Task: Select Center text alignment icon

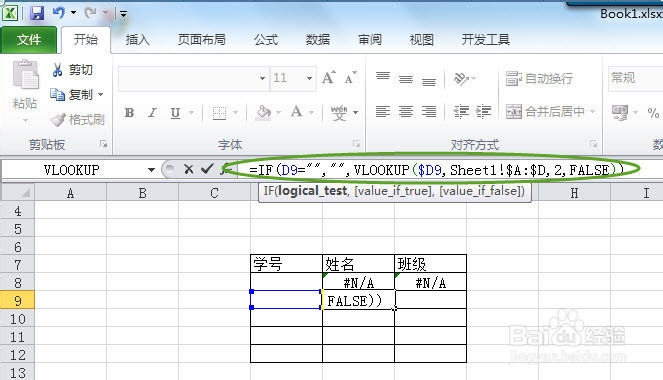Action: click(406, 112)
